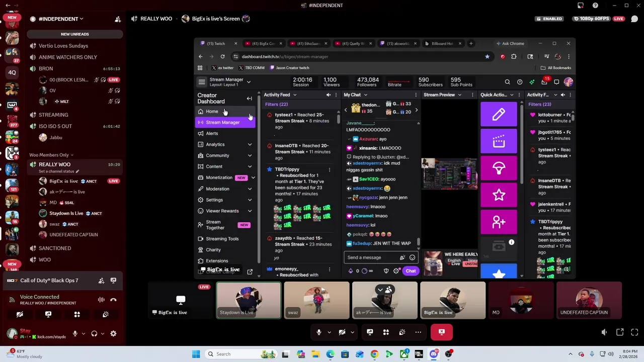
Task: Click show members icon on ak thumbnail
Action: (388, 290)
